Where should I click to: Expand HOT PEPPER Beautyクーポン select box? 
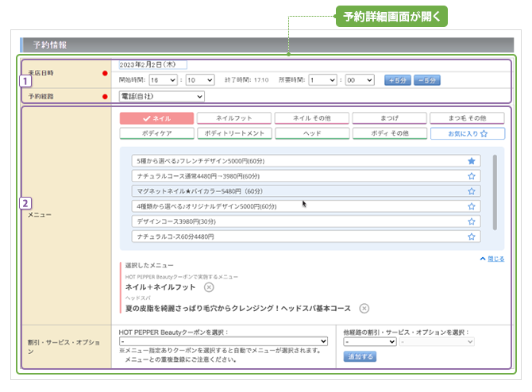[223, 341]
